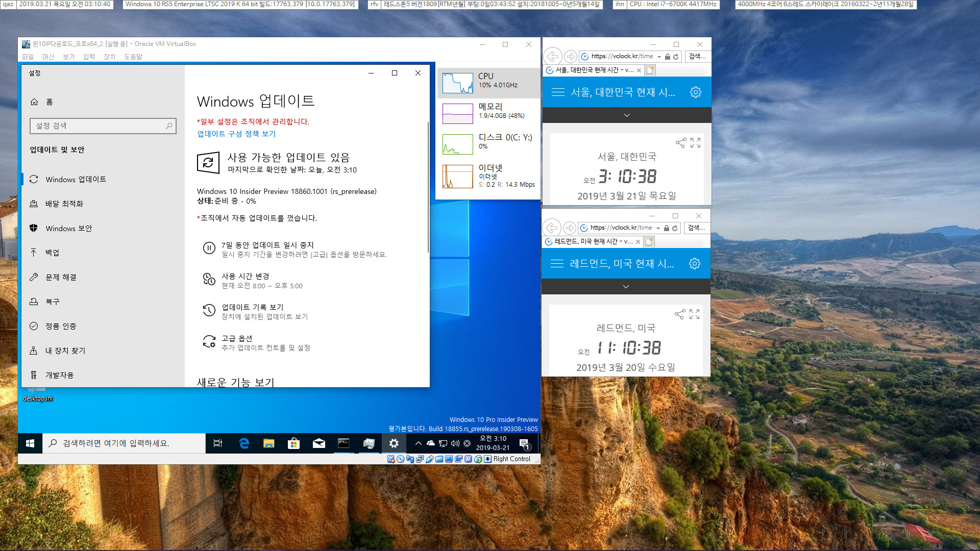This screenshot has width=980, height=551.
Task: Open 고급 옵션 advanced options
Action: (x=256, y=343)
